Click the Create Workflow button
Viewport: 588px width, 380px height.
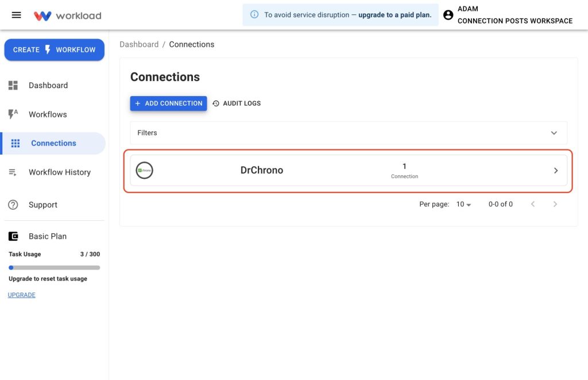pyautogui.click(x=55, y=49)
